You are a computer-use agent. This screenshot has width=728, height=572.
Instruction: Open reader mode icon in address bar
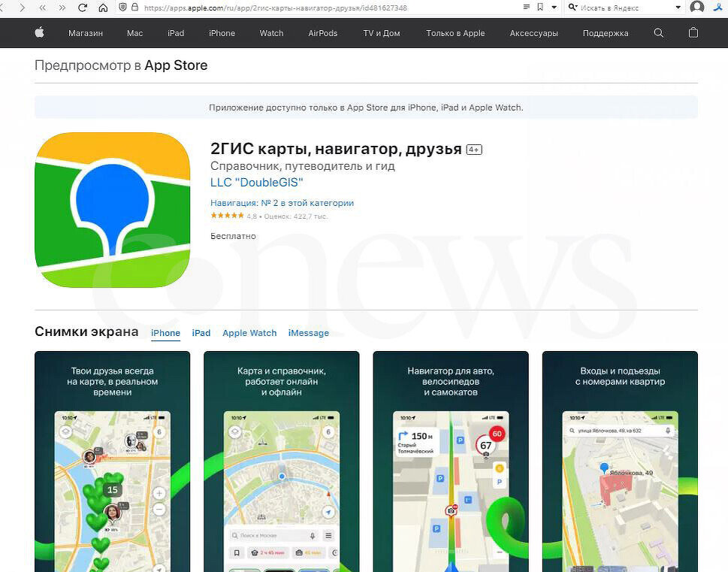click(x=526, y=7)
